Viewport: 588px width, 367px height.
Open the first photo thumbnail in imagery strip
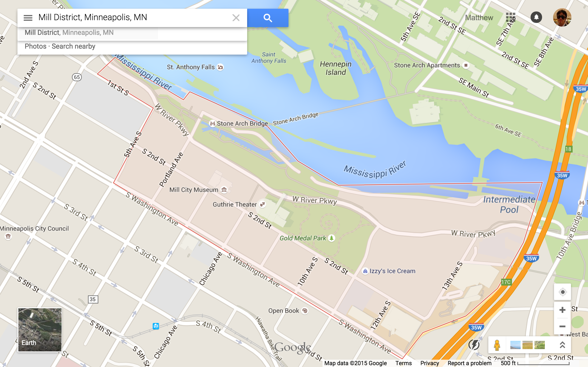(515, 345)
